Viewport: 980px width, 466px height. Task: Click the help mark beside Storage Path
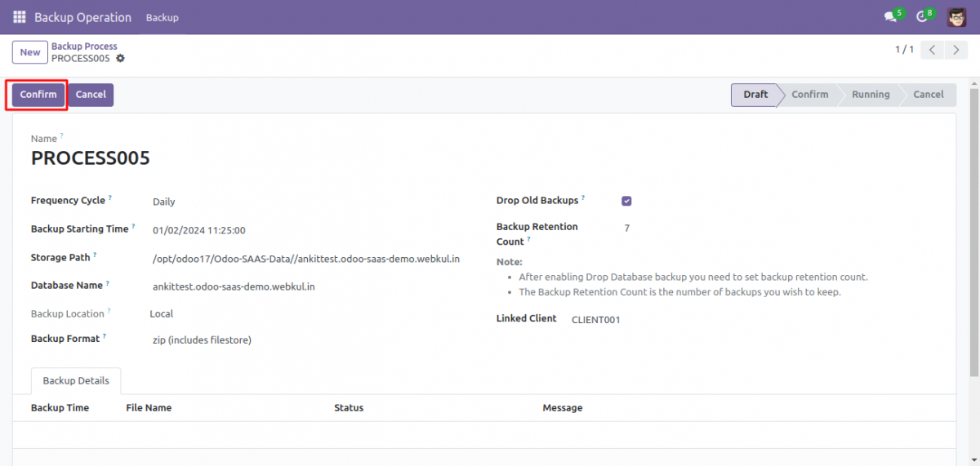(95, 255)
